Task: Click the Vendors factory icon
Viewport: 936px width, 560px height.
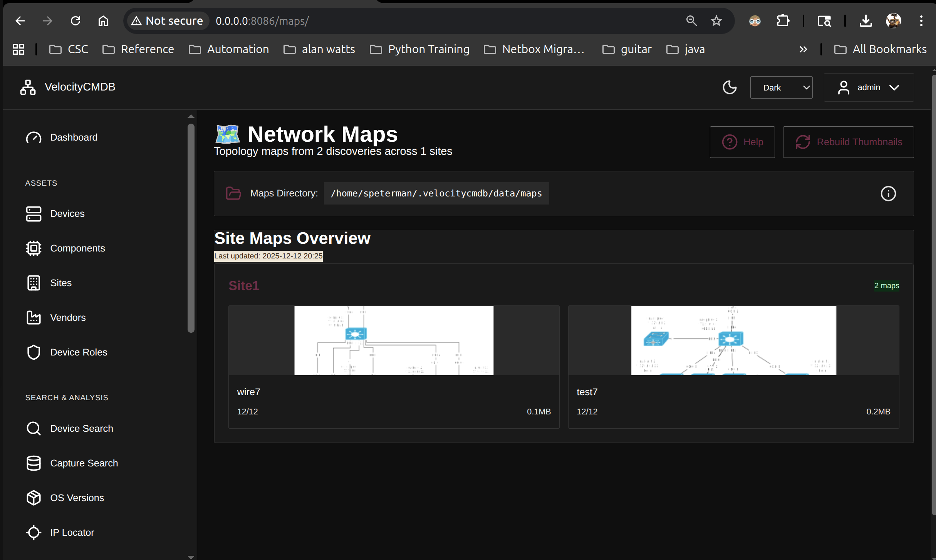Action: click(34, 318)
